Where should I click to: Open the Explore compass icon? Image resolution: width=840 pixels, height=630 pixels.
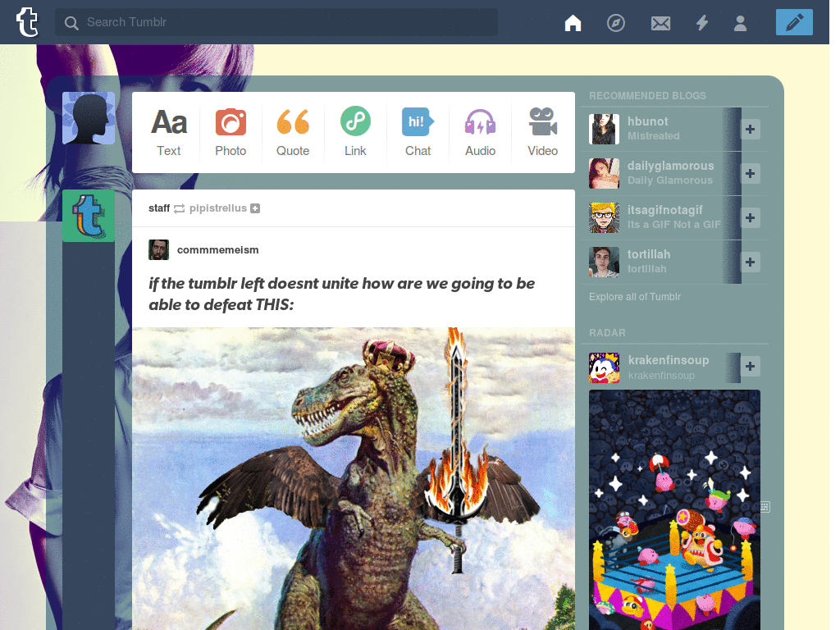coord(615,23)
